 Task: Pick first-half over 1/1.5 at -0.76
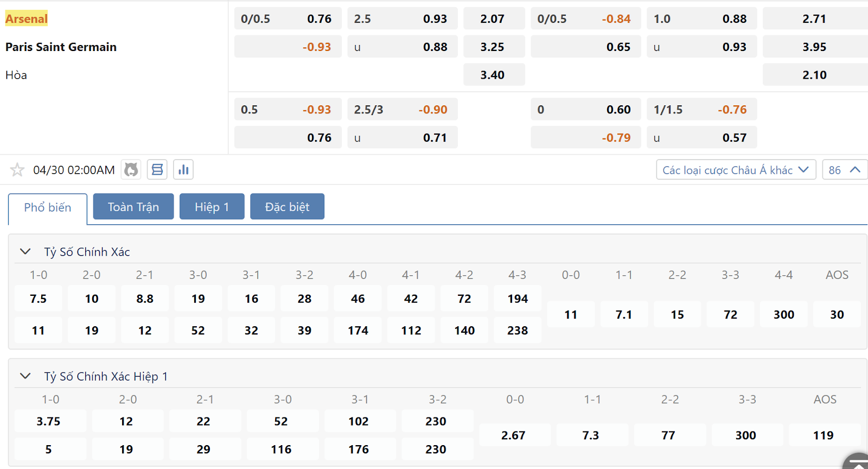pyautogui.click(x=702, y=109)
